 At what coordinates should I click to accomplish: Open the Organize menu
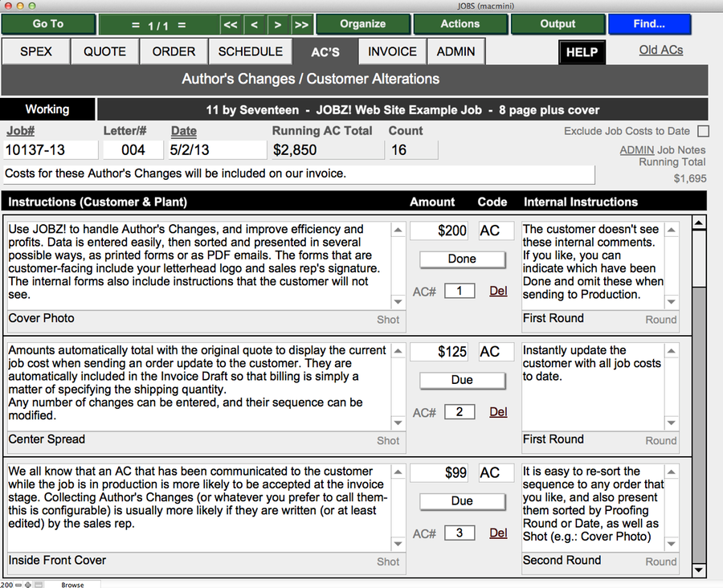coord(362,24)
